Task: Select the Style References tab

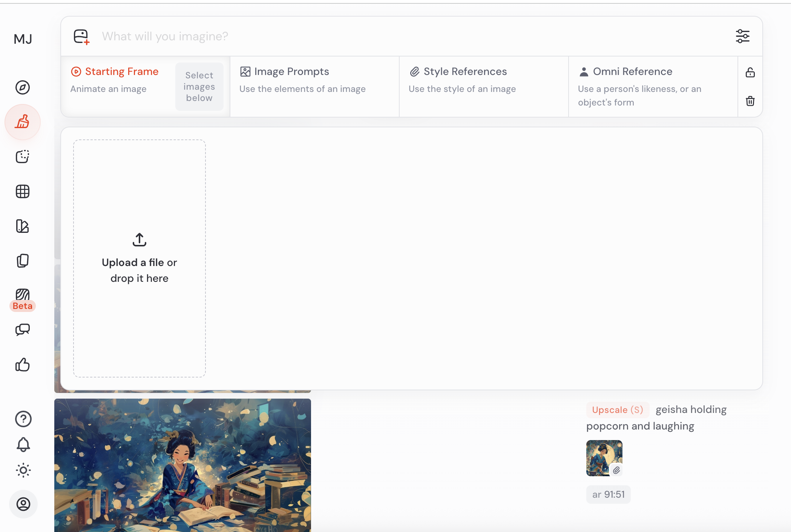Action: pyautogui.click(x=465, y=72)
